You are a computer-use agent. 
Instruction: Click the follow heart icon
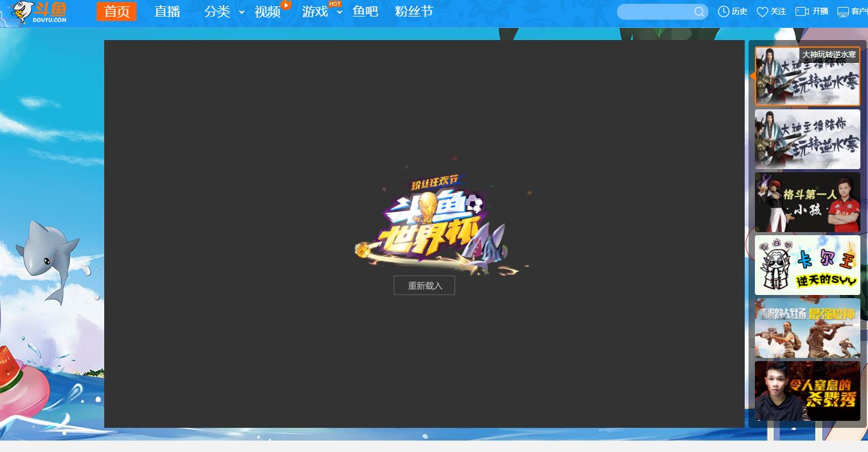(763, 11)
